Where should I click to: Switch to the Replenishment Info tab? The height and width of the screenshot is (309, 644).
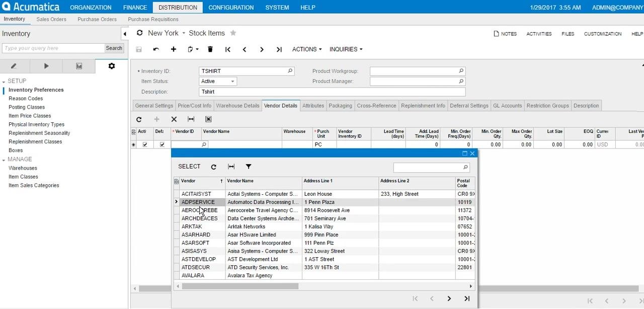tap(423, 106)
